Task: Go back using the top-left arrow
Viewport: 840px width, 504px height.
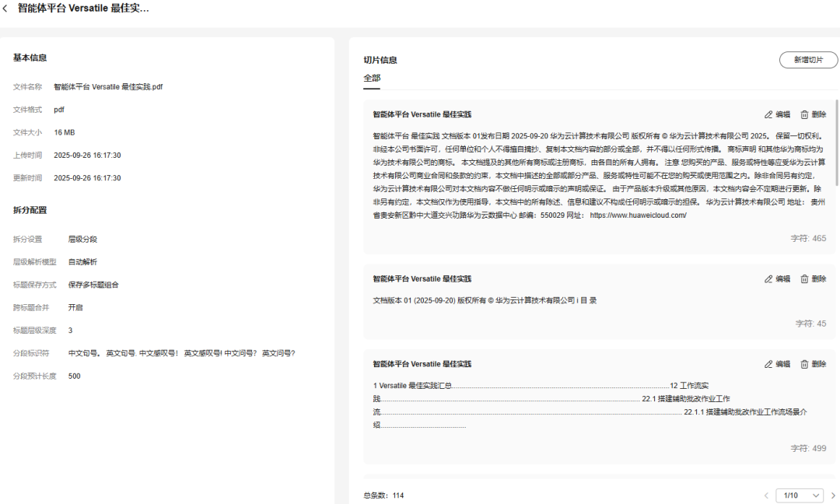Action: [5, 9]
